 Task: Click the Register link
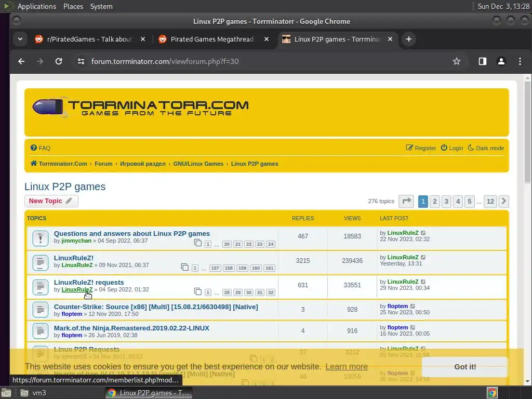[421, 148]
